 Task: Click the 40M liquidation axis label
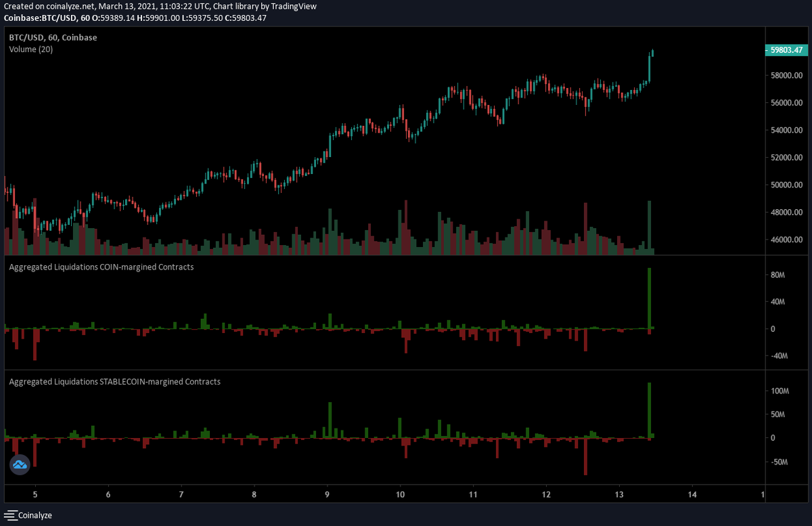pyautogui.click(x=777, y=302)
